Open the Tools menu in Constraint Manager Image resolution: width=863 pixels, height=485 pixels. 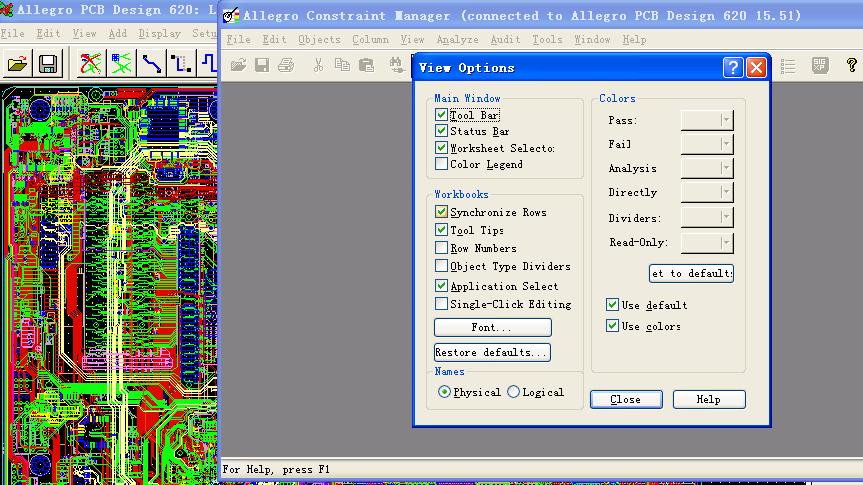(547, 40)
